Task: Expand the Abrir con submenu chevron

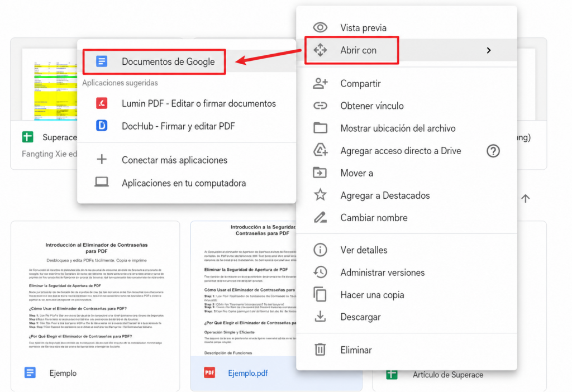Action: 488,50
